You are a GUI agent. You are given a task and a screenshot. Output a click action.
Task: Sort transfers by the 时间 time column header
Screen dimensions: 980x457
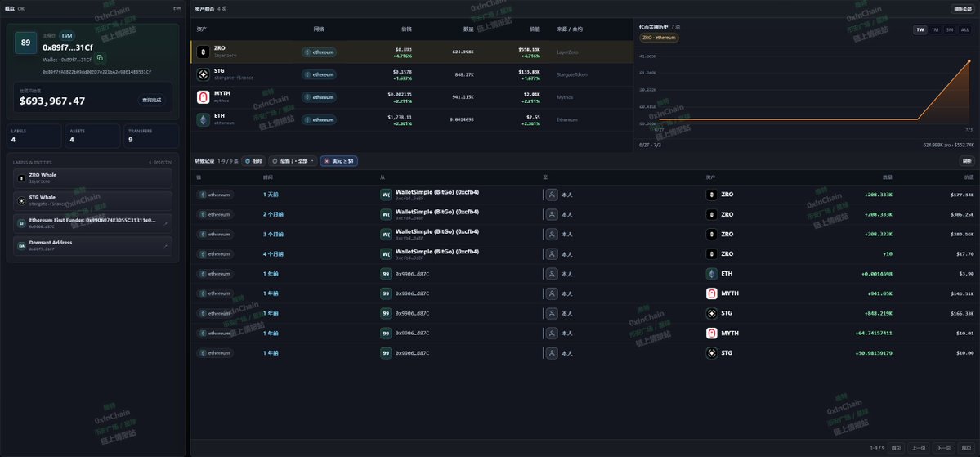click(267, 177)
